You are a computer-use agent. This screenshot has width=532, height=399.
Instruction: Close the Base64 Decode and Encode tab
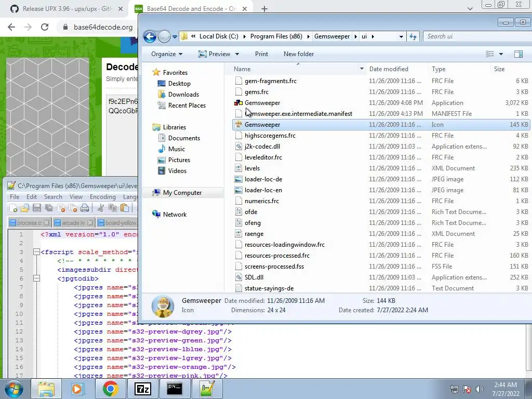[x=245, y=9]
